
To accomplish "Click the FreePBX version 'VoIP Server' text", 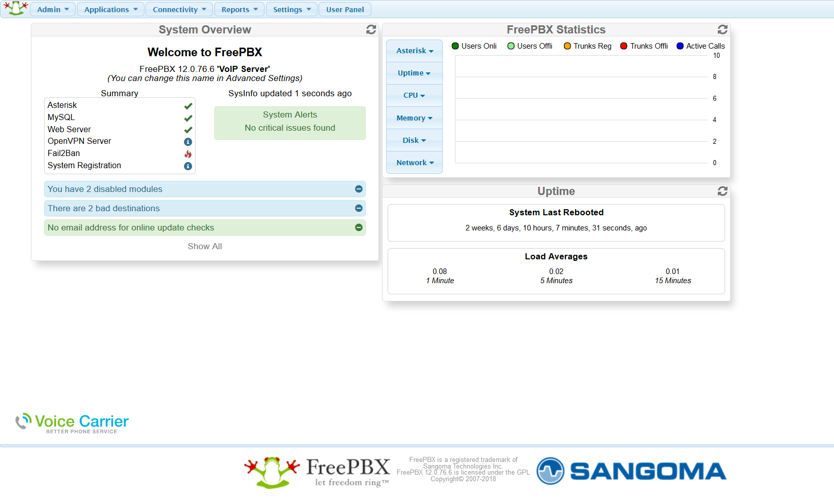I will tap(205, 69).
